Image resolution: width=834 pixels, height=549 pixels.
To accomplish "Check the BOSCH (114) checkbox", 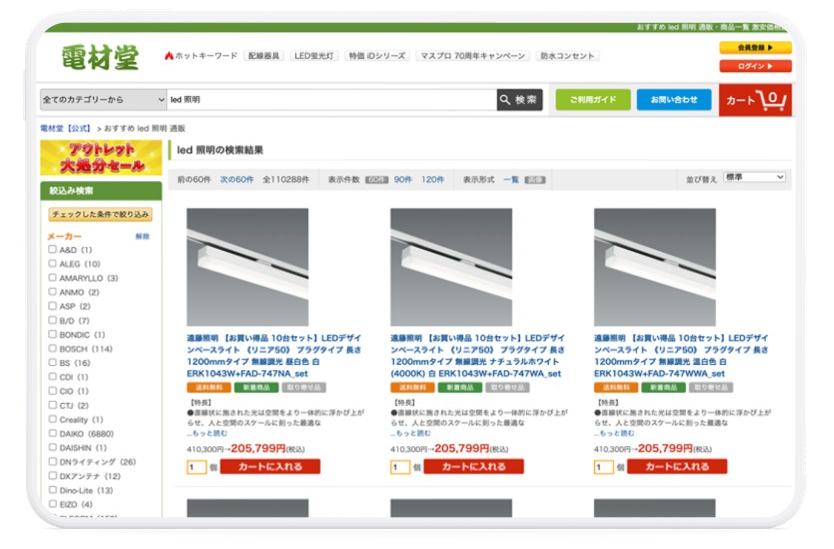I will (x=52, y=348).
